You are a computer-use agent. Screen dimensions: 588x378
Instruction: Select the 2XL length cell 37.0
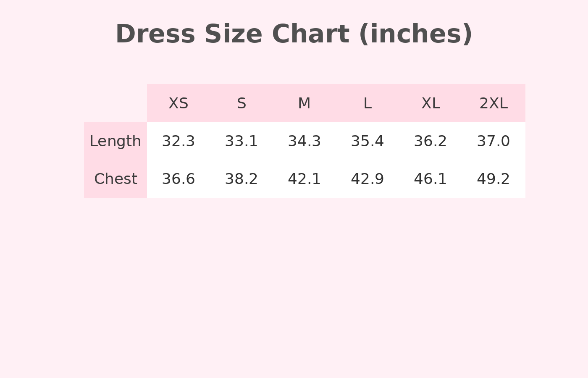[493, 141]
